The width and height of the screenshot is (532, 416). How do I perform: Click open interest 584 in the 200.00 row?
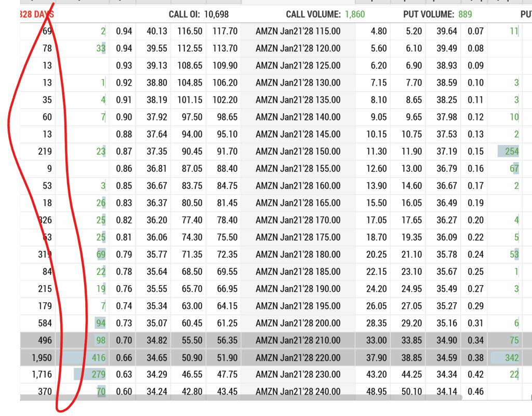45,323
